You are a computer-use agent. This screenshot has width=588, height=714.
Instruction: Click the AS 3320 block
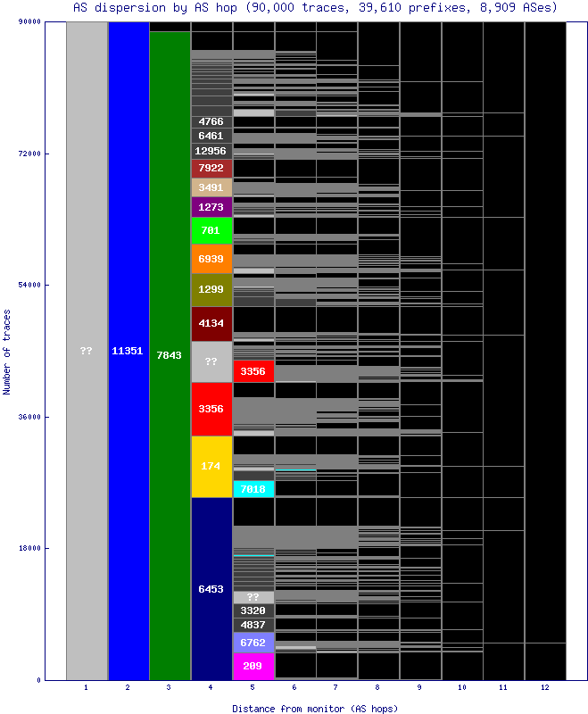coord(253,610)
